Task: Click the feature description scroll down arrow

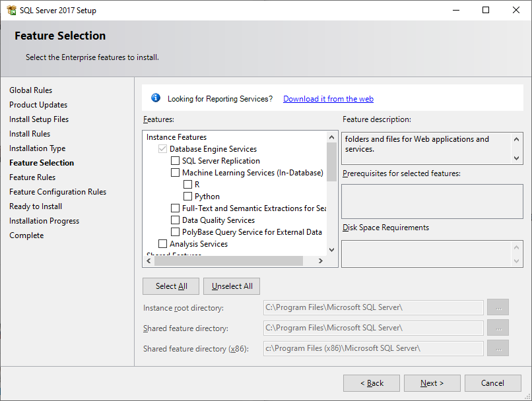Action: click(x=516, y=158)
